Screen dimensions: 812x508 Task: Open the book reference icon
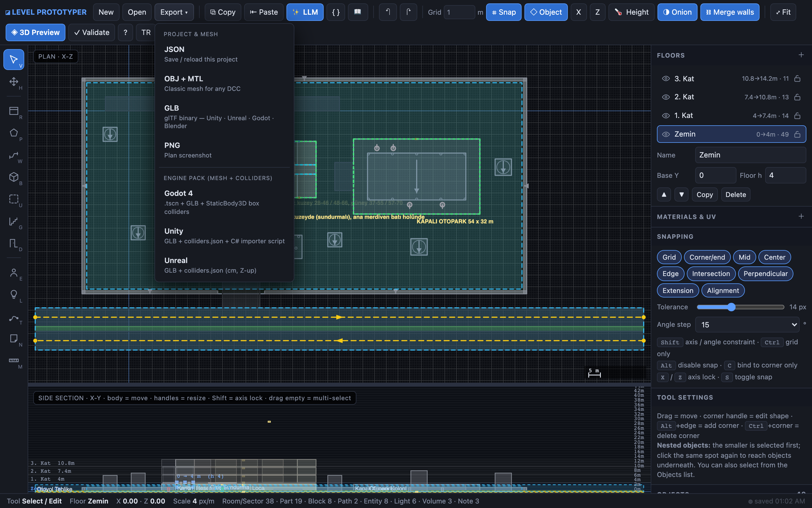(358, 12)
